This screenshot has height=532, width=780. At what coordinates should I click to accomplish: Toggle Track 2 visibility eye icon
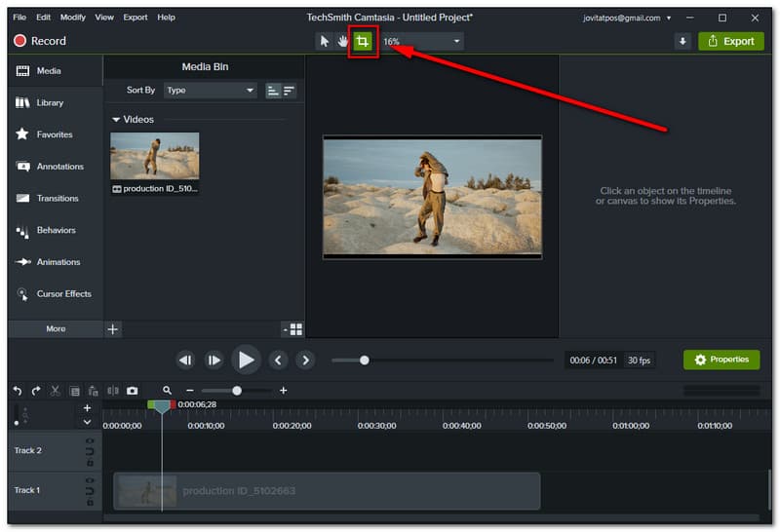click(x=91, y=441)
